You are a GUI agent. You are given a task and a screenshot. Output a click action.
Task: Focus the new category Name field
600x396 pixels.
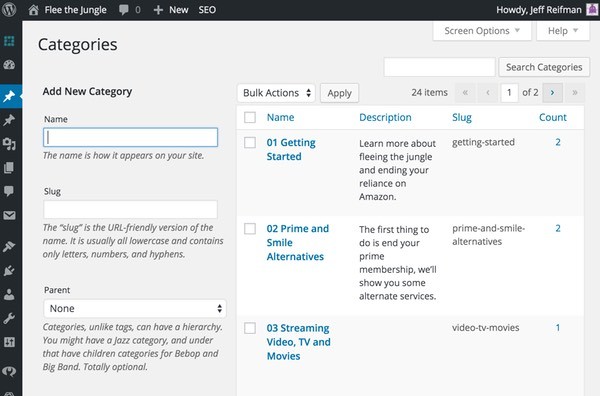(130, 137)
